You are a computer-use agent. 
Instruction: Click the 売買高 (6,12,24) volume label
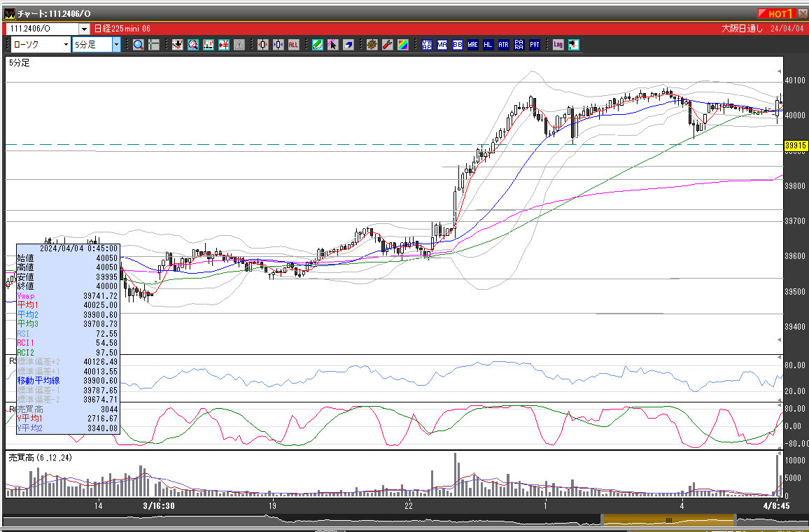41,458
